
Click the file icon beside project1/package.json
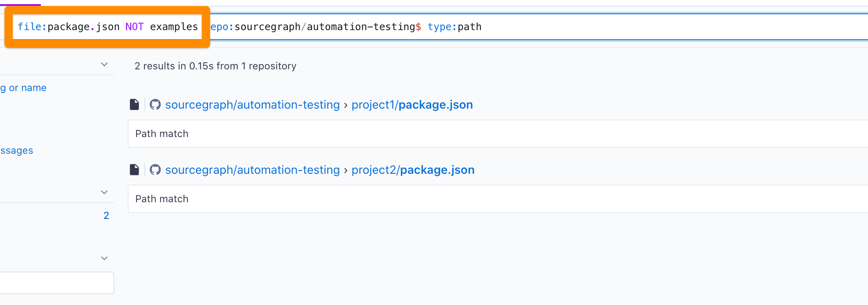click(x=134, y=104)
